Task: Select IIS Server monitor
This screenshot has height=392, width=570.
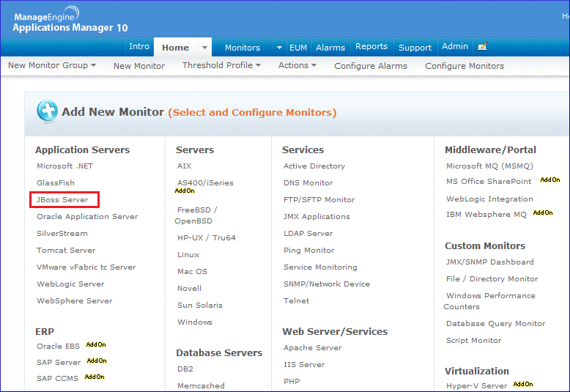Action: click(304, 365)
